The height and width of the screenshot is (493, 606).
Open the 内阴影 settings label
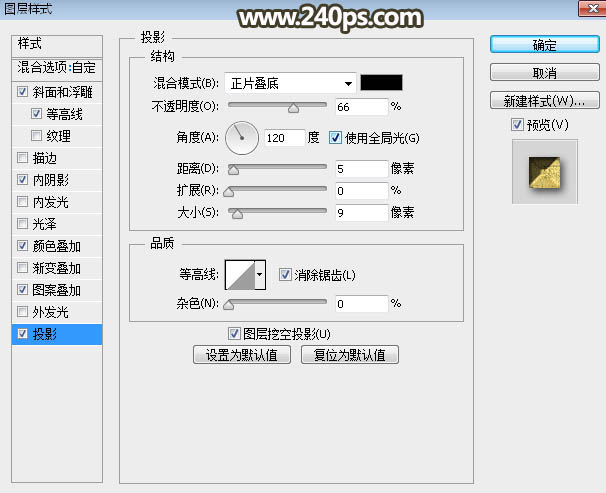(51, 180)
